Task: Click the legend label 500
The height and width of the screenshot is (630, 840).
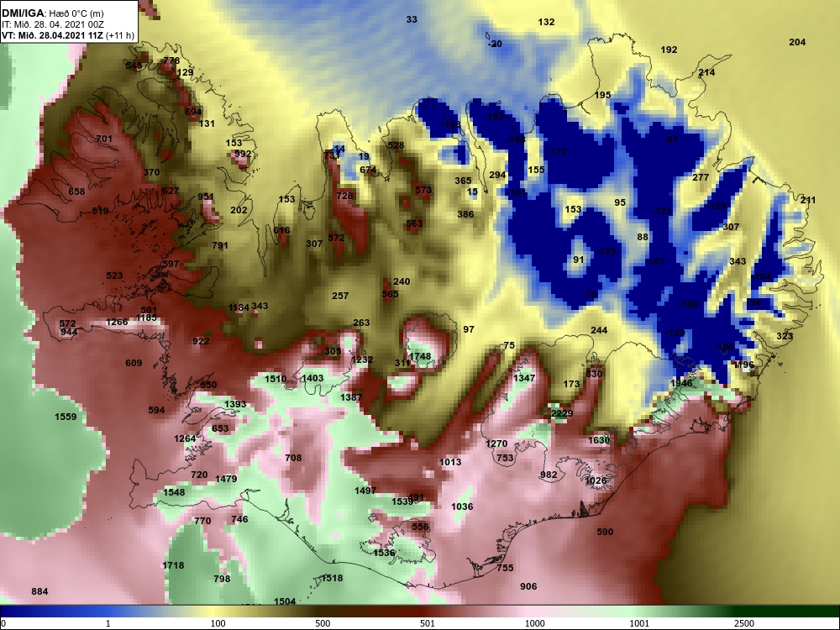Action: point(323,623)
